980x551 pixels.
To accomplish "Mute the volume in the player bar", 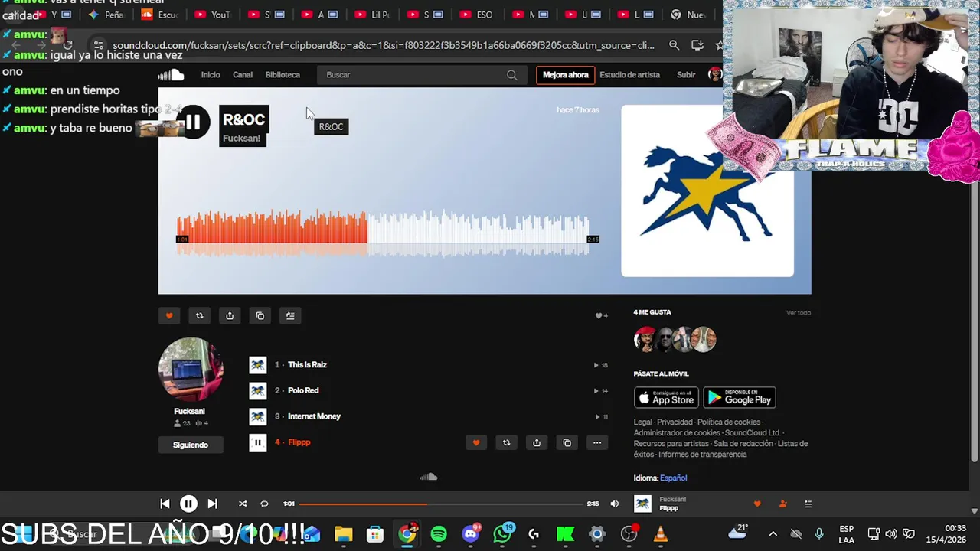I will pyautogui.click(x=614, y=504).
